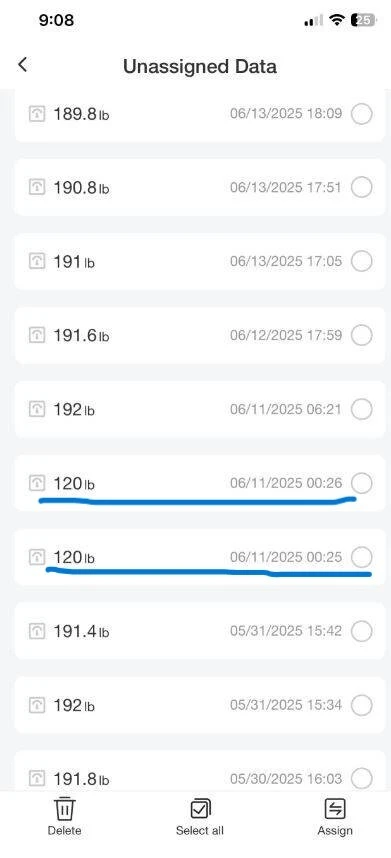Select the 05/31/2025 15:34 record circle
The height and width of the screenshot is (858, 391).
[361, 705]
